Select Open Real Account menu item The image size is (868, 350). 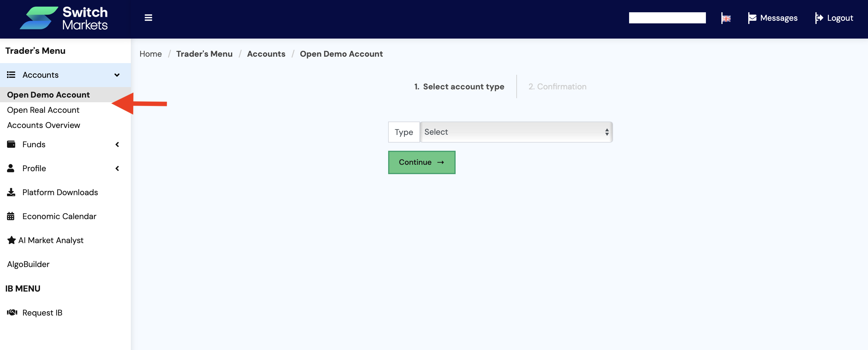43,110
